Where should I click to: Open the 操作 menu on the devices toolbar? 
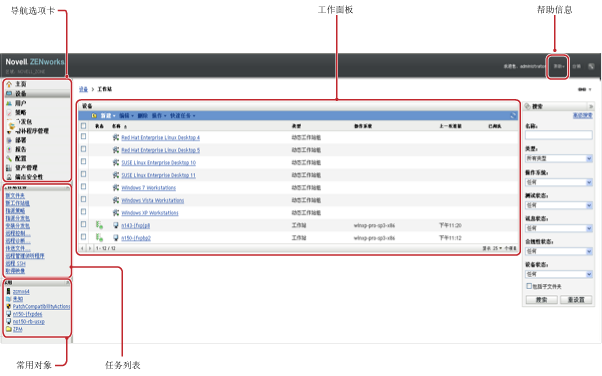pos(159,116)
